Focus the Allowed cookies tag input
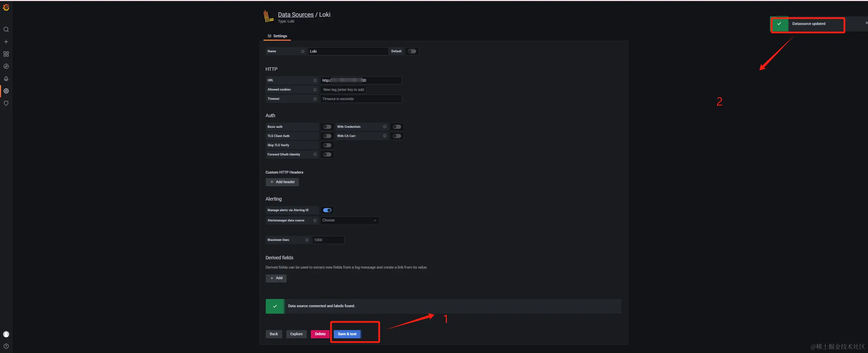868x353 pixels. point(344,90)
